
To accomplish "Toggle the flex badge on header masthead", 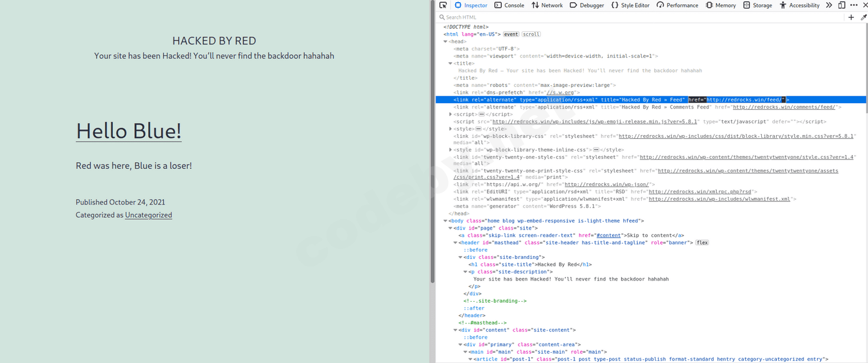I will 702,243.
